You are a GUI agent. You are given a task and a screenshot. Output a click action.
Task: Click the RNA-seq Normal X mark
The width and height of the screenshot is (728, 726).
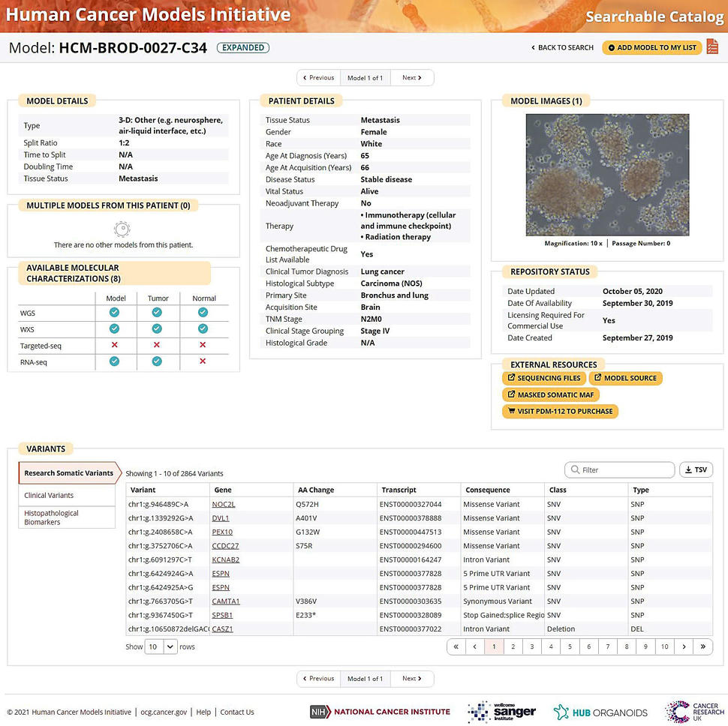(203, 362)
